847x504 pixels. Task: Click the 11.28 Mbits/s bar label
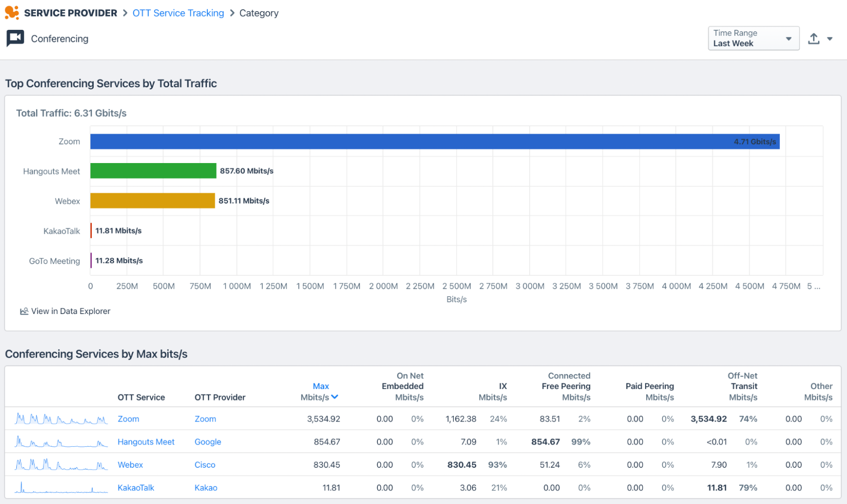tap(119, 260)
